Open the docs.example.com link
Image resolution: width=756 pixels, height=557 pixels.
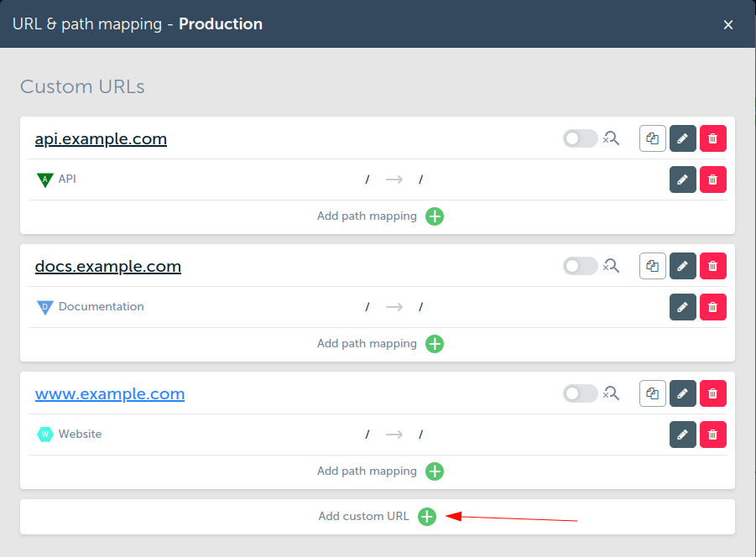(x=108, y=267)
